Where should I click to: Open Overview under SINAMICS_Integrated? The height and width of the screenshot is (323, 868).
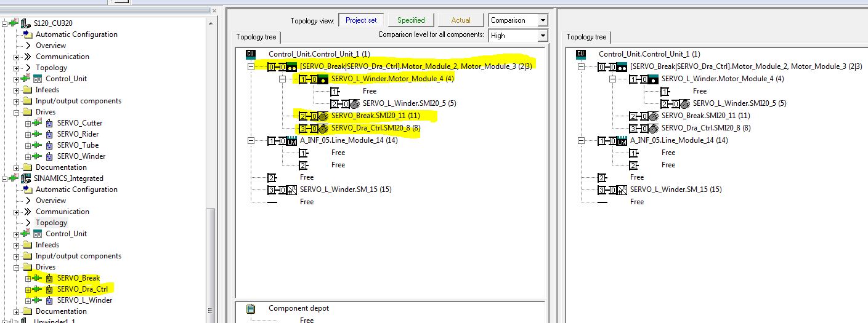pos(51,201)
